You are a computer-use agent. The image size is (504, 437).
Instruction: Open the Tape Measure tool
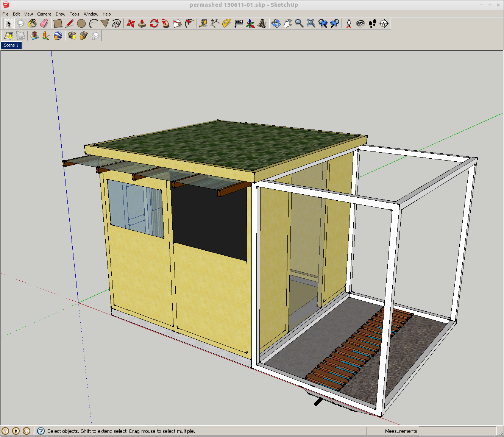pyautogui.click(x=203, y=23)
